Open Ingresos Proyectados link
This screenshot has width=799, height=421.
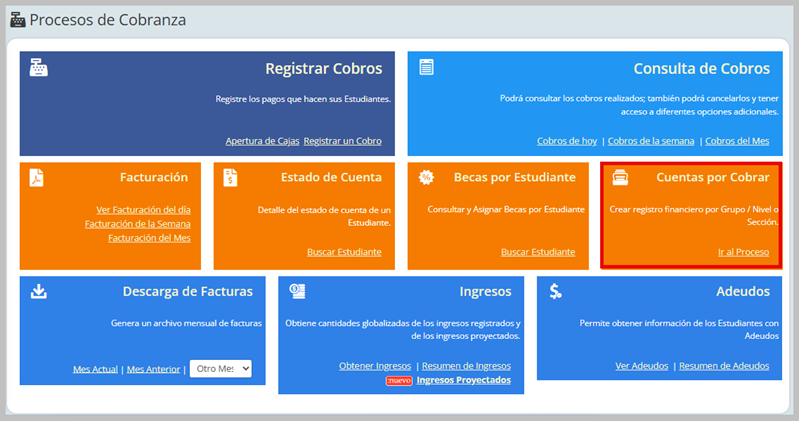pyautogui.click(x=463, y=380)
